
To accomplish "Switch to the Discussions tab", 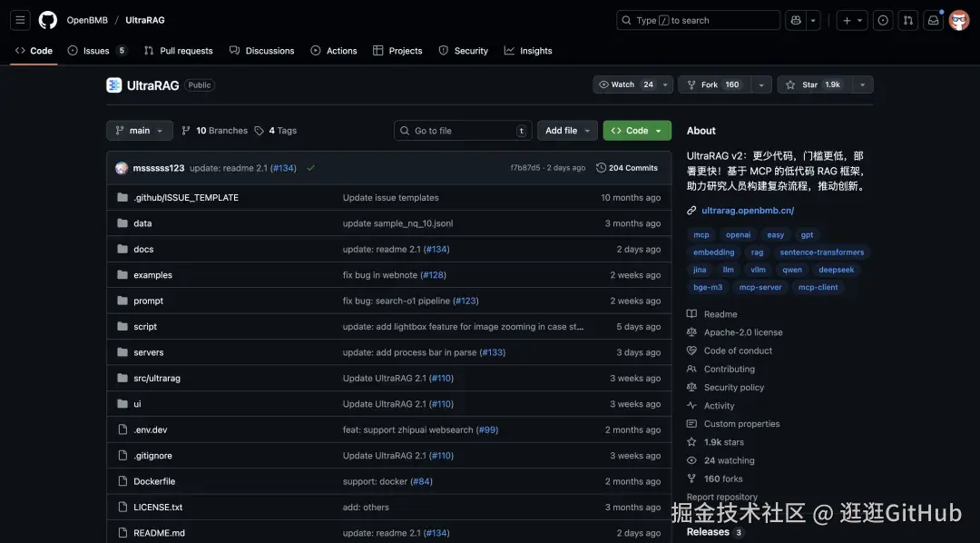I will [x=262, y=51].
